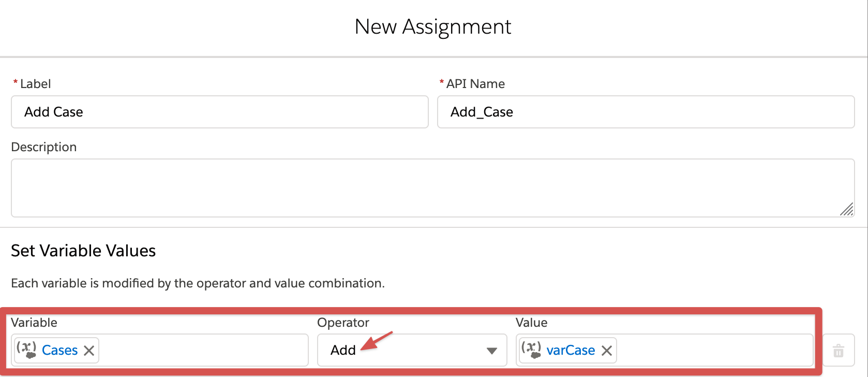Click the API Name field caption
868x377 pixels.
pos(475,84)
